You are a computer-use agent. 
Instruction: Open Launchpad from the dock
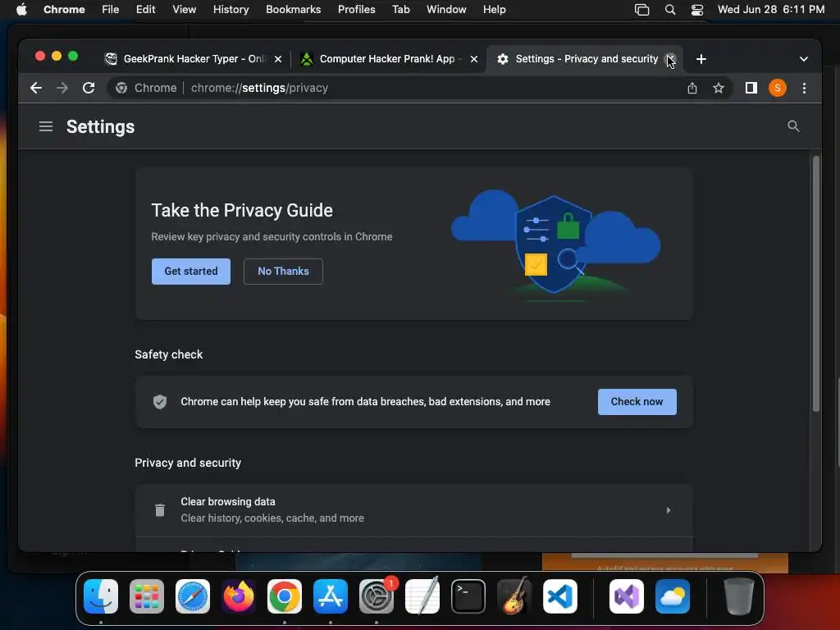tap(147, 596)
